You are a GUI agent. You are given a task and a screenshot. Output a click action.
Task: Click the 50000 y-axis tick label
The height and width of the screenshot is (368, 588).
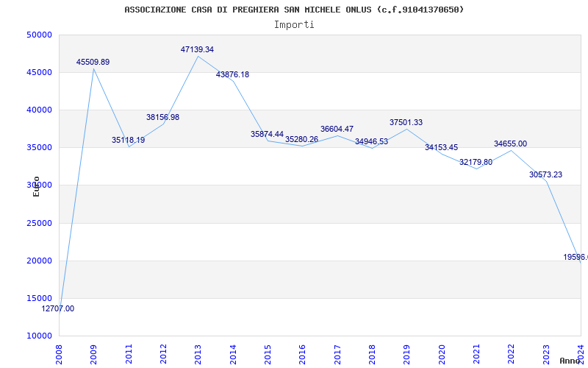click(x=39, y=35)
